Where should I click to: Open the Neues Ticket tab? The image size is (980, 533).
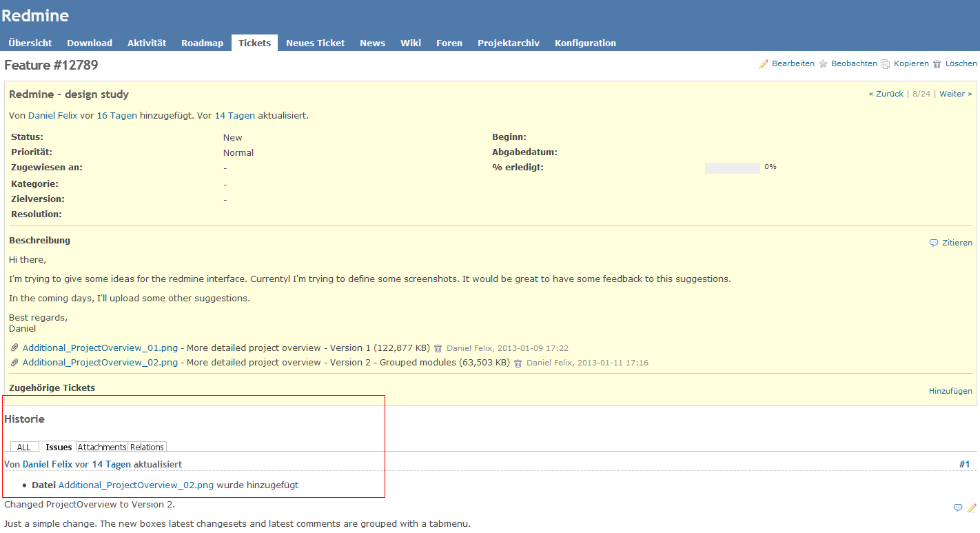[316, 43]
